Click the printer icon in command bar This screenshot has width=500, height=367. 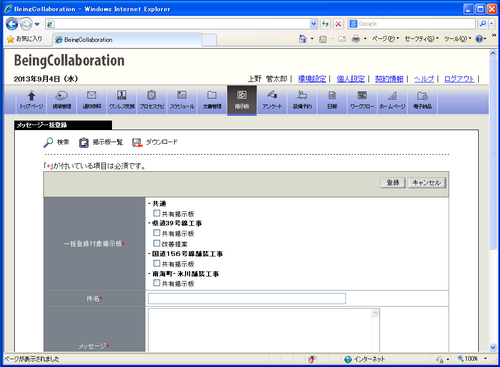[x=356, y=39]
